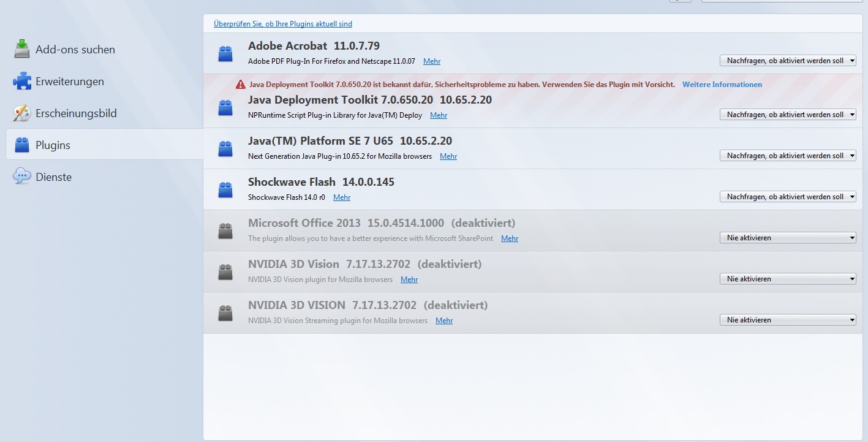Click the Erscheinungsbild paint palette icon
Screen dimensions: 868x442
[22, 113]
